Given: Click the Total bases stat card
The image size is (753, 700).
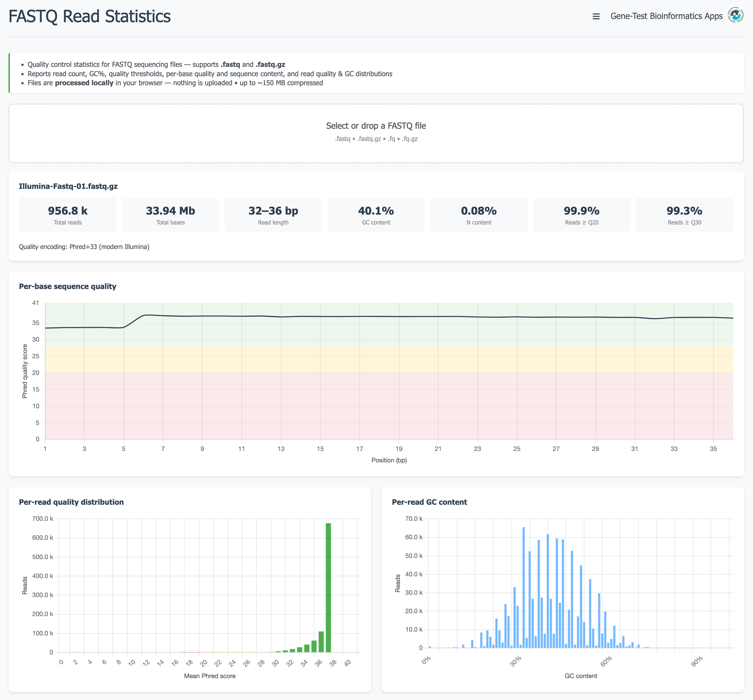Looking at the screenshot, I should tap(170, 214).
